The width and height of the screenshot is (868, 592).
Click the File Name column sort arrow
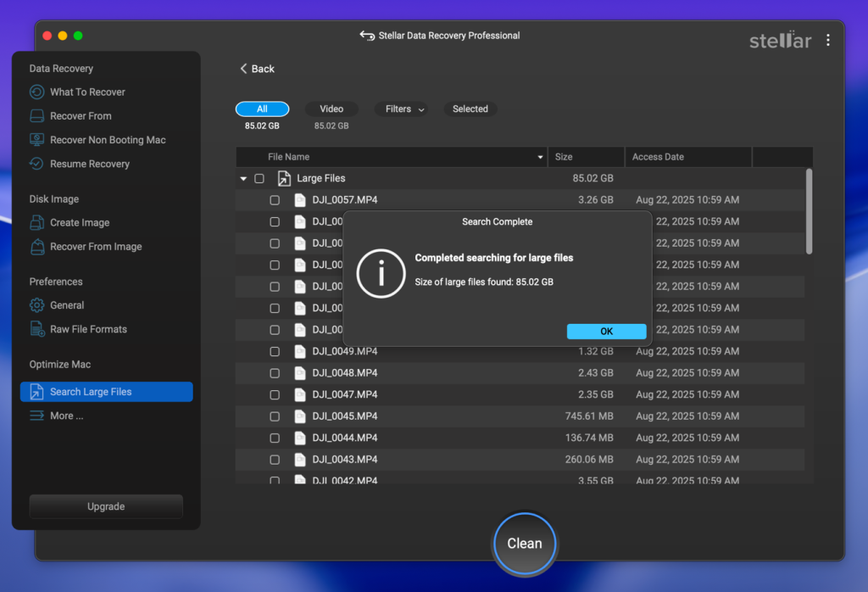(x=541, y=157)
